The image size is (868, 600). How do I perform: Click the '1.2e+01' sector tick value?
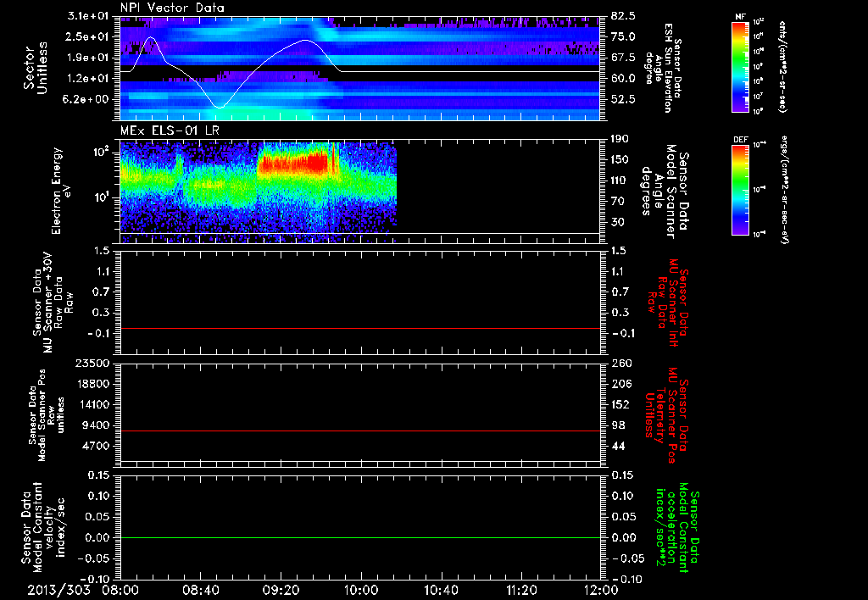[89, 78]
